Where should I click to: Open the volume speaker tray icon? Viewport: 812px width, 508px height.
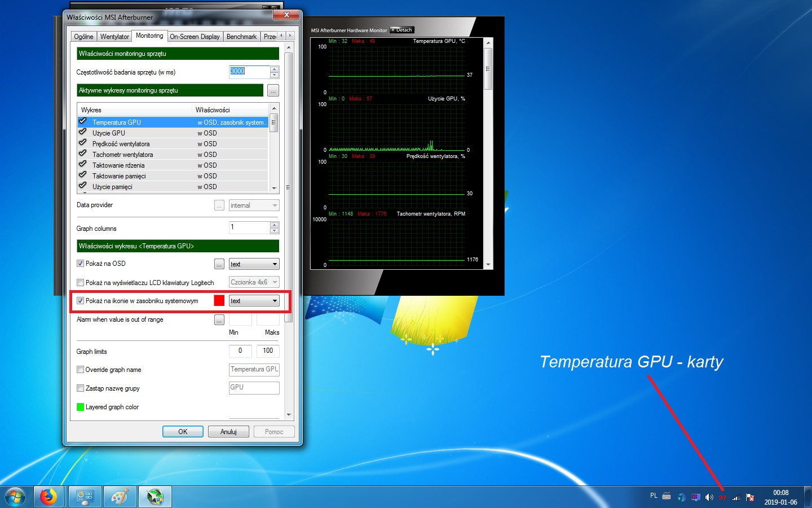pyautogui.click(x=709, y=497)
